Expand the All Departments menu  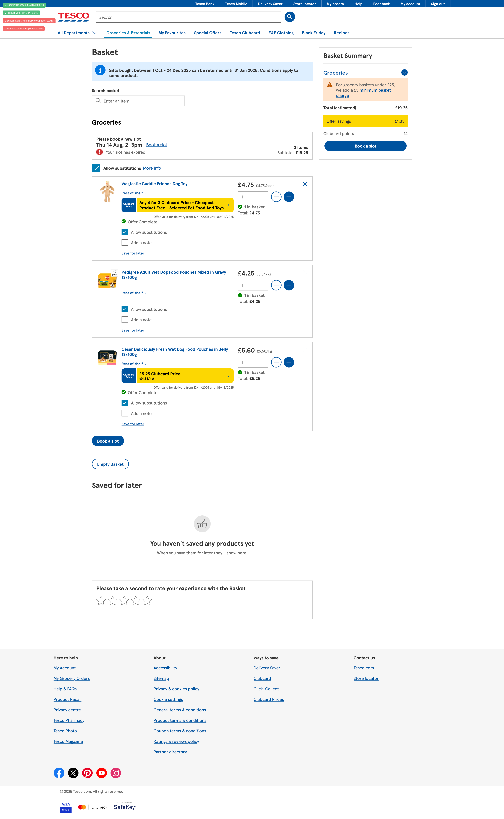(77, 33)
